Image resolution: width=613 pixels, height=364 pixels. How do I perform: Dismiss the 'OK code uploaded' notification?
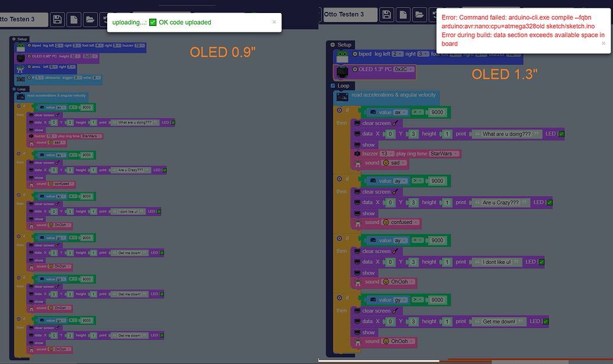(274, 22)
